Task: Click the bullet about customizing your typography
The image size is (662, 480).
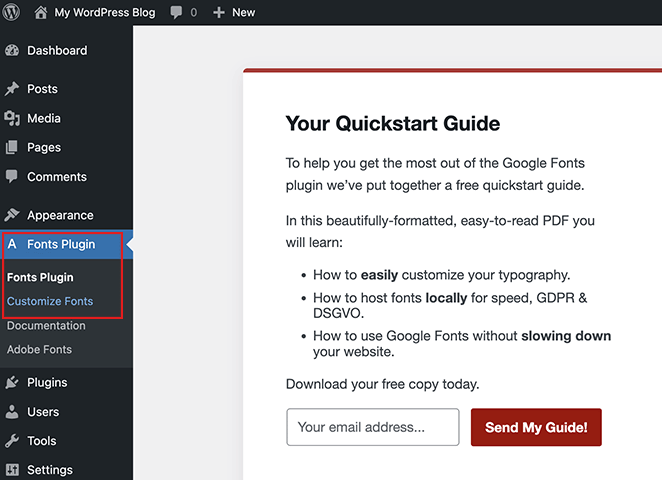Action: (442, 275)
